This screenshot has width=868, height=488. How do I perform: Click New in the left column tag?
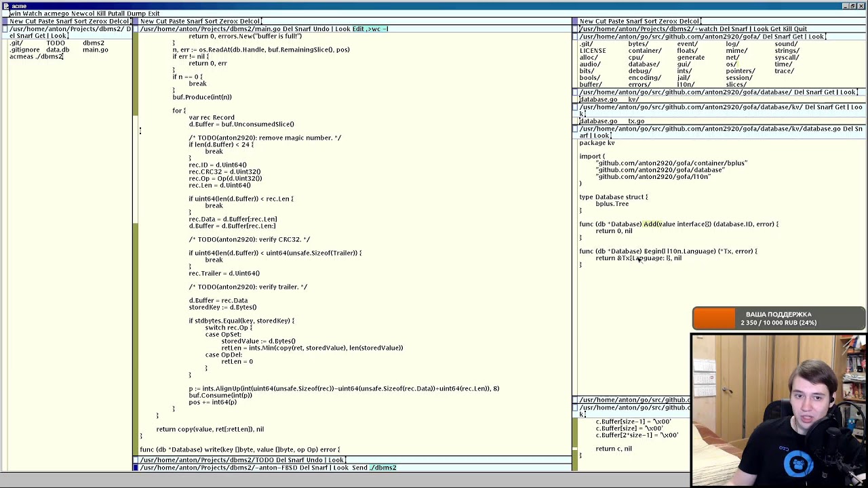coord(16,22)
